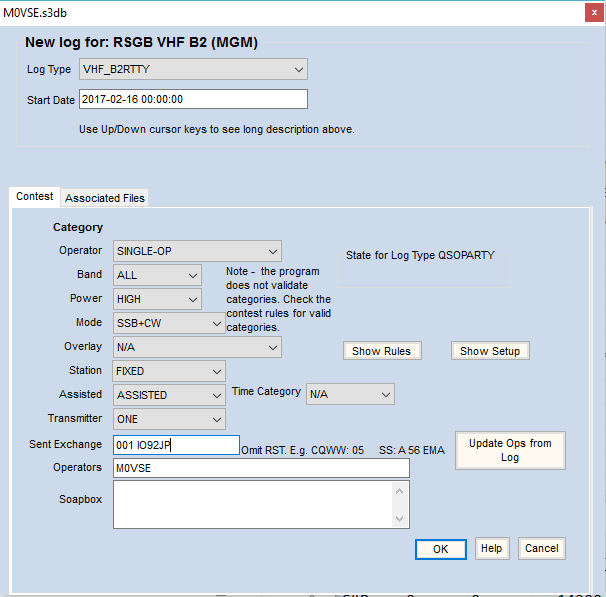Expand the Station dropdown
Image resolution: width=606 pixels, height=597 pixels.
pos(169,371)
